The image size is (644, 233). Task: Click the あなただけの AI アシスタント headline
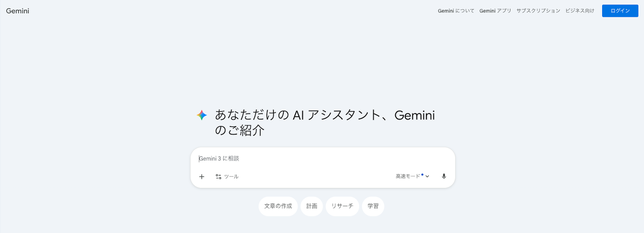tap(322, 116)
